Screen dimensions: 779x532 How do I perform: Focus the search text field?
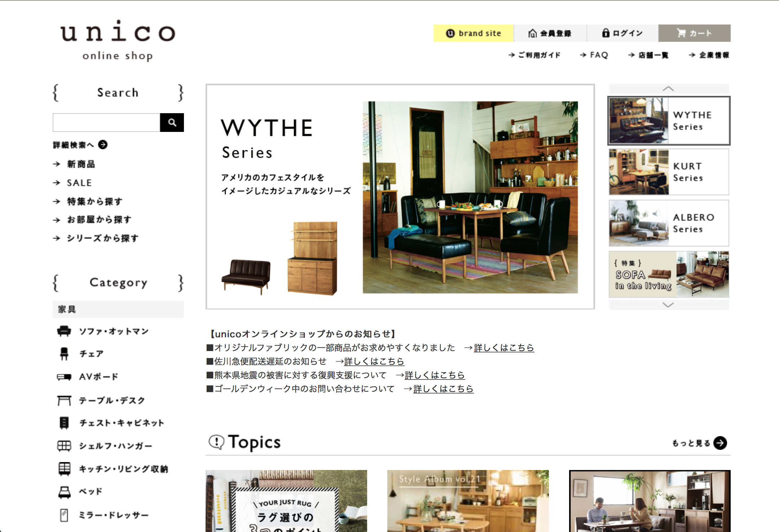click(106, 123)
